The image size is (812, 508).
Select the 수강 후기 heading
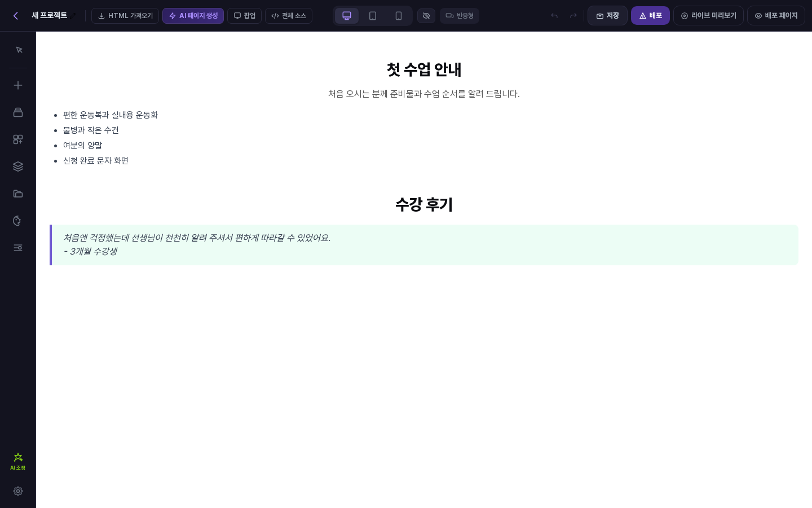click(424, 204)
